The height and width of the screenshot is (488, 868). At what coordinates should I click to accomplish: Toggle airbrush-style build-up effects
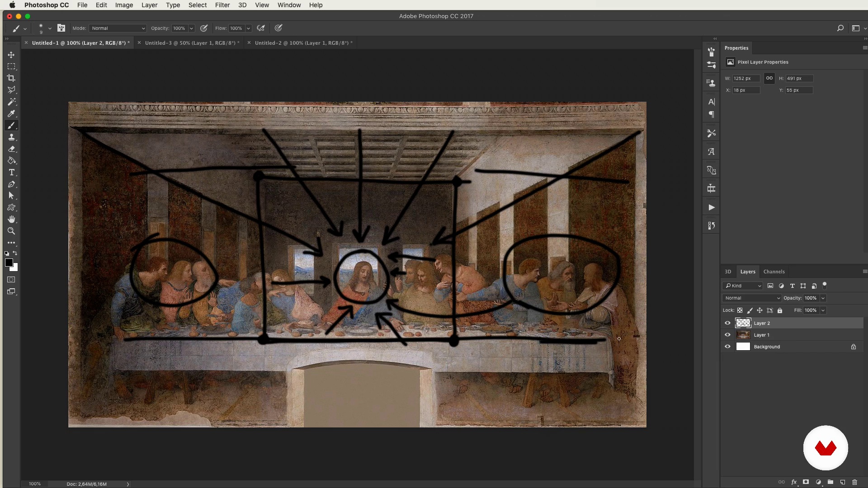[x=261, y=28]
